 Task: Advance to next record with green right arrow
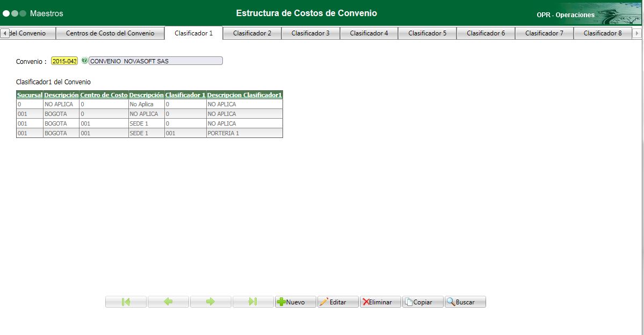point(211,301)
